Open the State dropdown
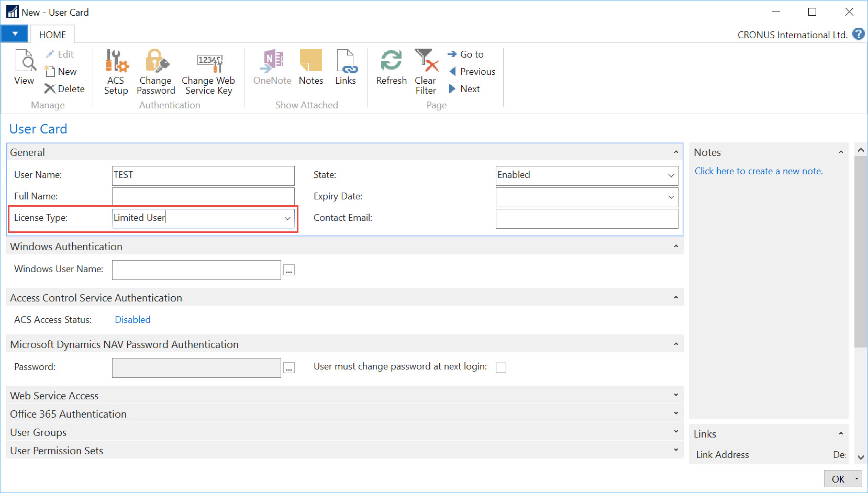The height and width of the screenshot is (493, 868). [671, 175]
